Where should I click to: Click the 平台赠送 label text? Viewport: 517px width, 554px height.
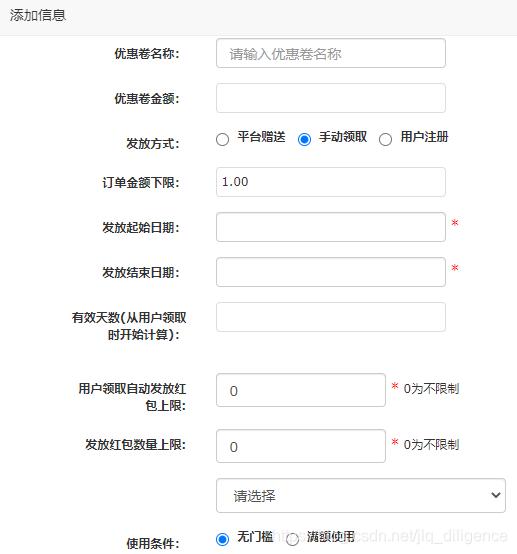point(261,137)
